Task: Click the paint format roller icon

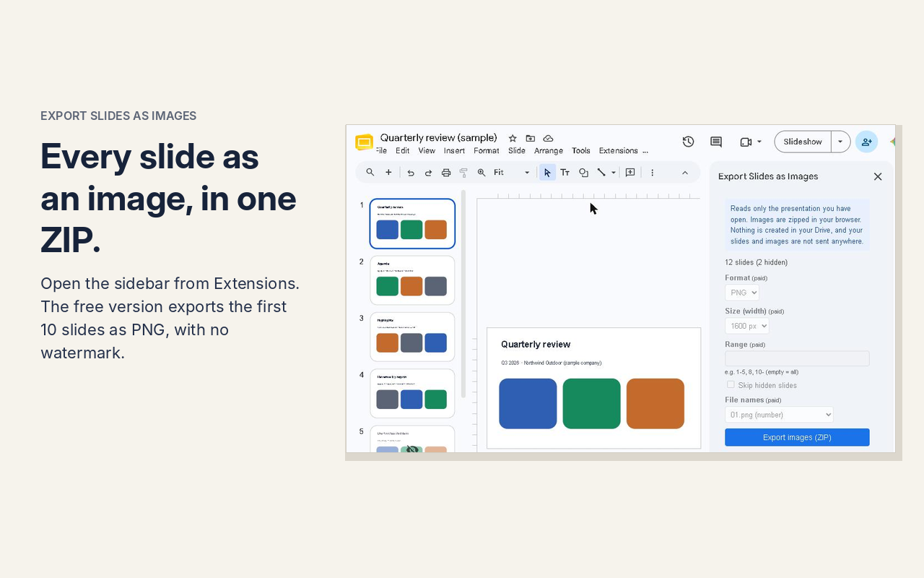Action: pyautogui.click(x=463, y=173)
